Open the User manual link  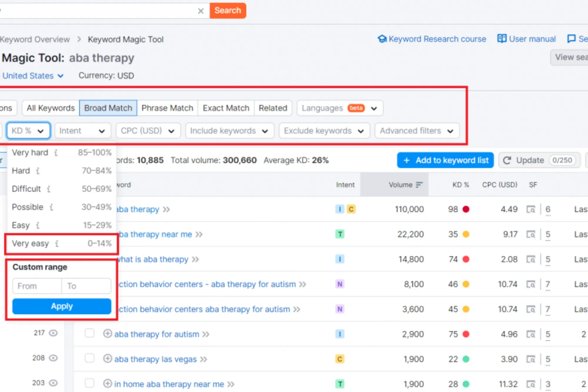point(532,39)
